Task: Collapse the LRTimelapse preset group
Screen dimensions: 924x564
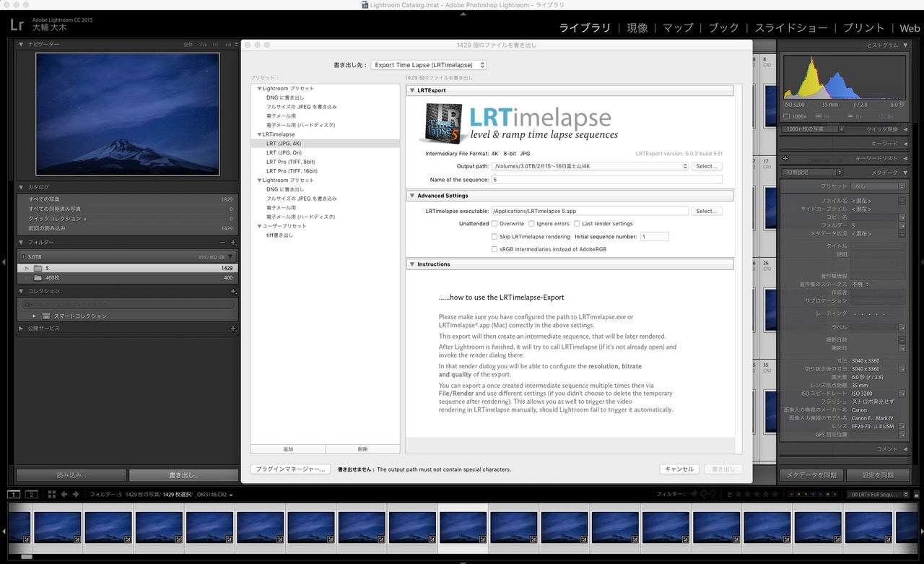Action: coord(259,134)
